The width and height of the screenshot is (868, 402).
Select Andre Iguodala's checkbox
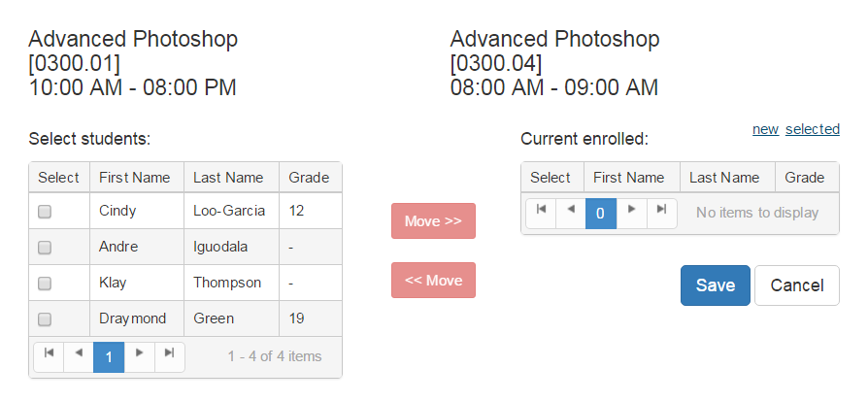(x=45, y=248)
